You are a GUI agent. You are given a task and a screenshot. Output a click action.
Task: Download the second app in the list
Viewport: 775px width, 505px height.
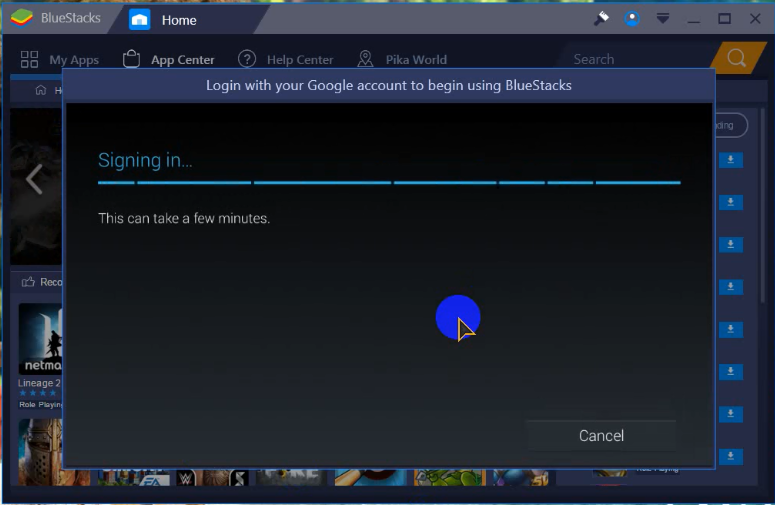[731, 202]
